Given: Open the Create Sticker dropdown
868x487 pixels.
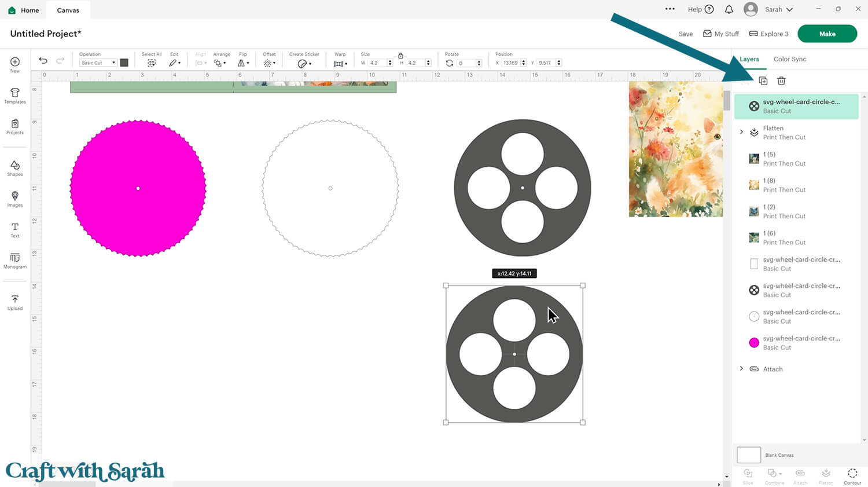Looking at the screenshot, I should 304,63.
